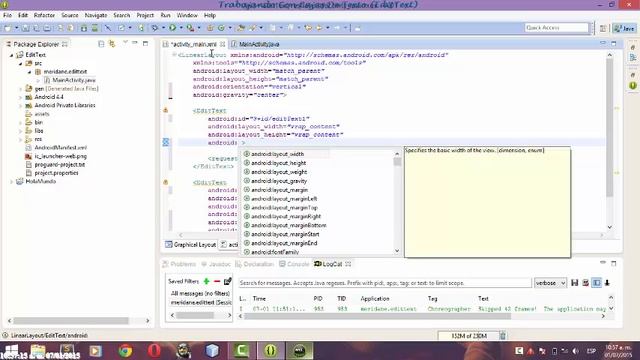Screen dimensions: 640x360
Task: Click the warning marker beside second EditText tag
Action: coord(166,182)
